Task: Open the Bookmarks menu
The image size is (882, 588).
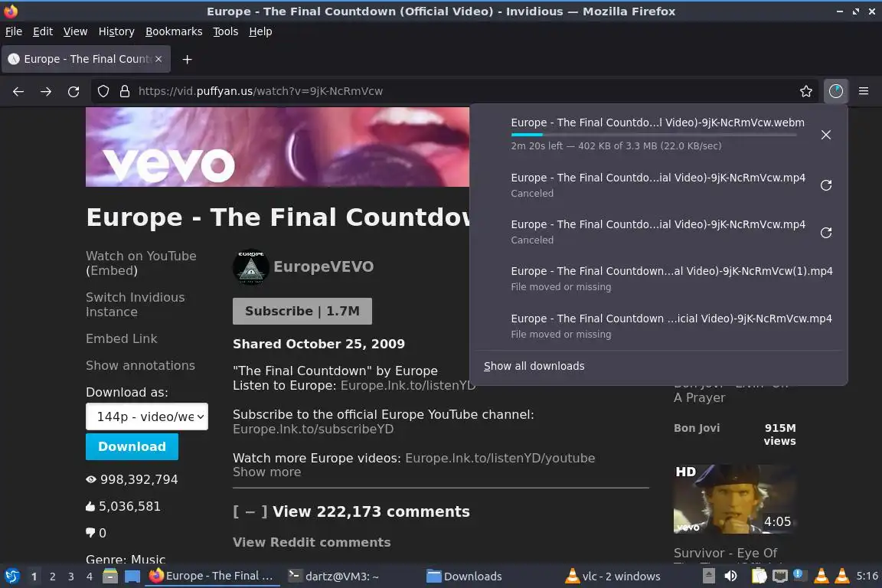Action: (174, 31)
